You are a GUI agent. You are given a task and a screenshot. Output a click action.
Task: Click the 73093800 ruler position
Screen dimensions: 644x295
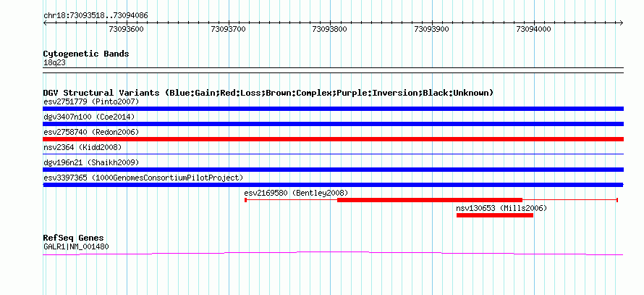click(330, 29)
